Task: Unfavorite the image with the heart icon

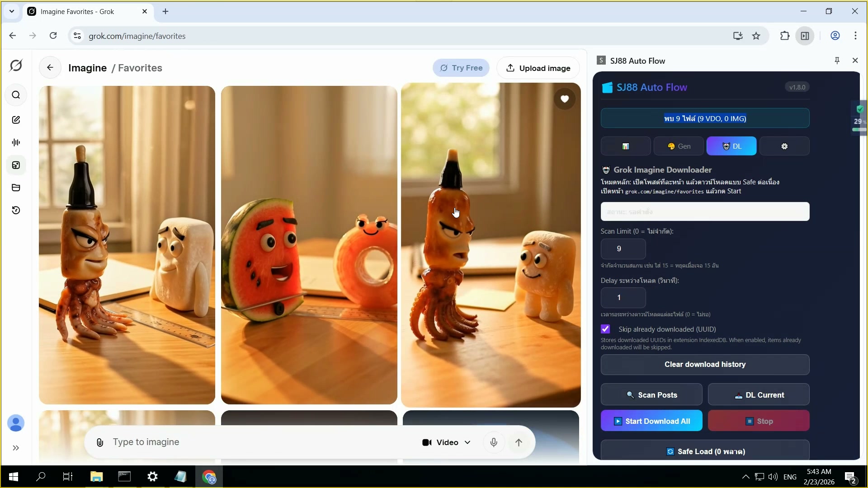Action: point(565,99)
